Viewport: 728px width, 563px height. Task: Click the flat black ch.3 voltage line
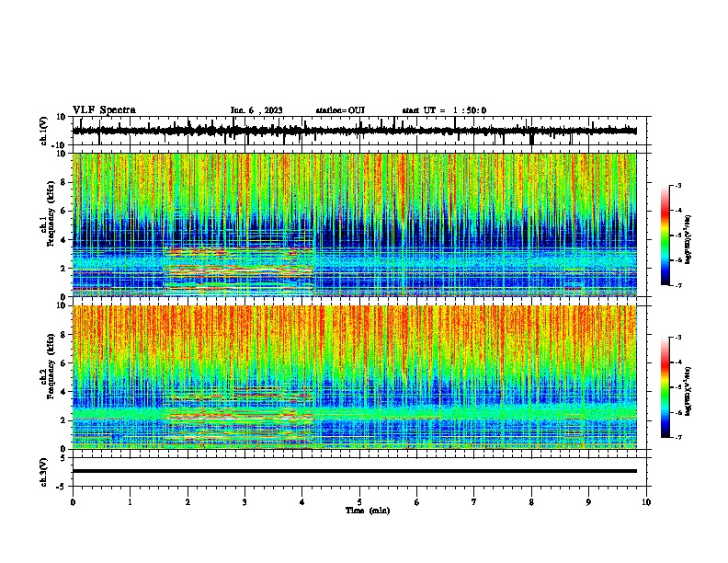coord(354,471)
